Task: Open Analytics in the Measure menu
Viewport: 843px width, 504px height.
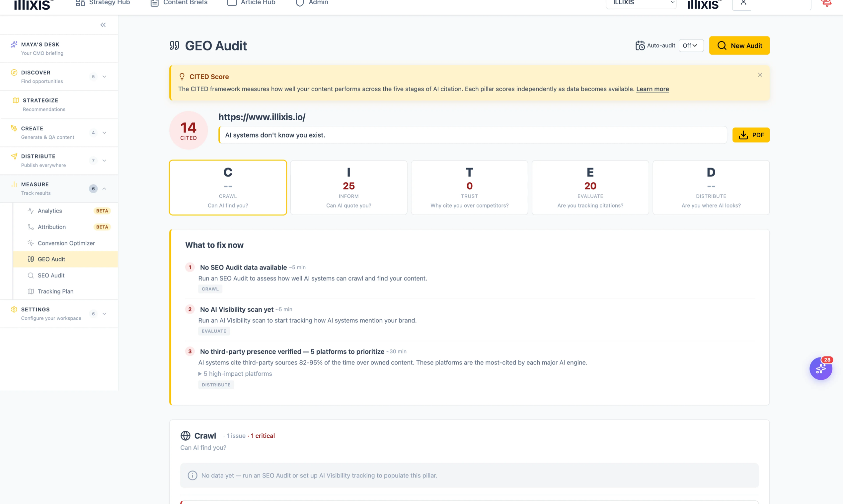Action: 66,211
